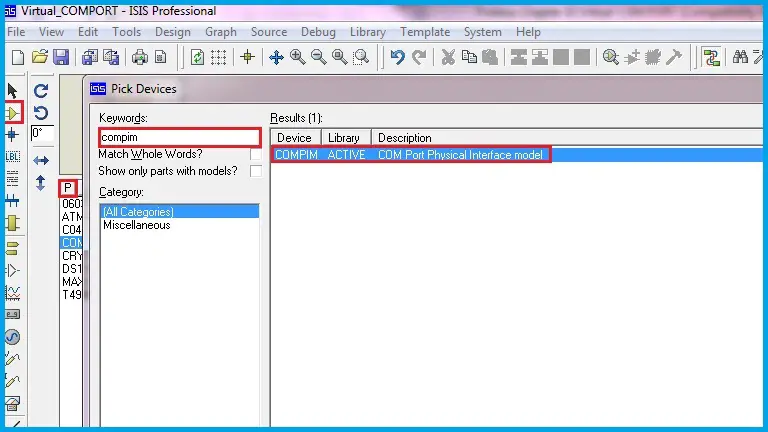Screen dimensions: 768x432
Task: Select Junction Dot mode
Action: click(12, 135)
